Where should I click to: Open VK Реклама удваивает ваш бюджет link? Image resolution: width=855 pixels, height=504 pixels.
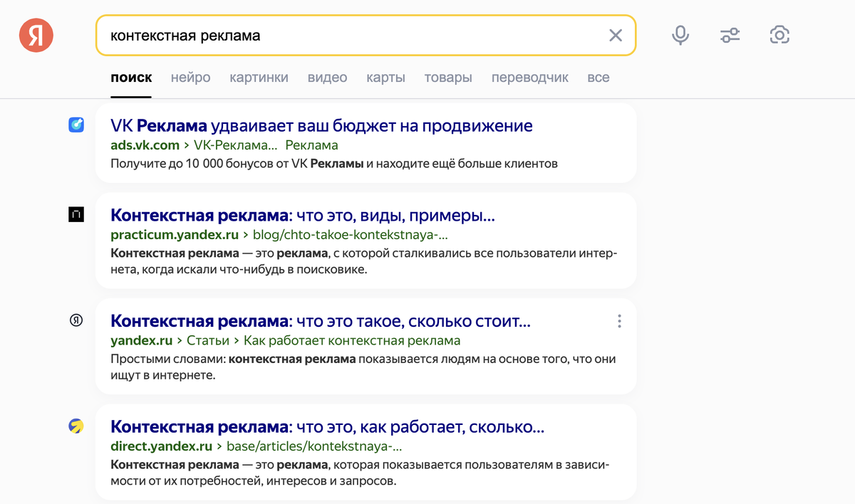click(321, 126)
